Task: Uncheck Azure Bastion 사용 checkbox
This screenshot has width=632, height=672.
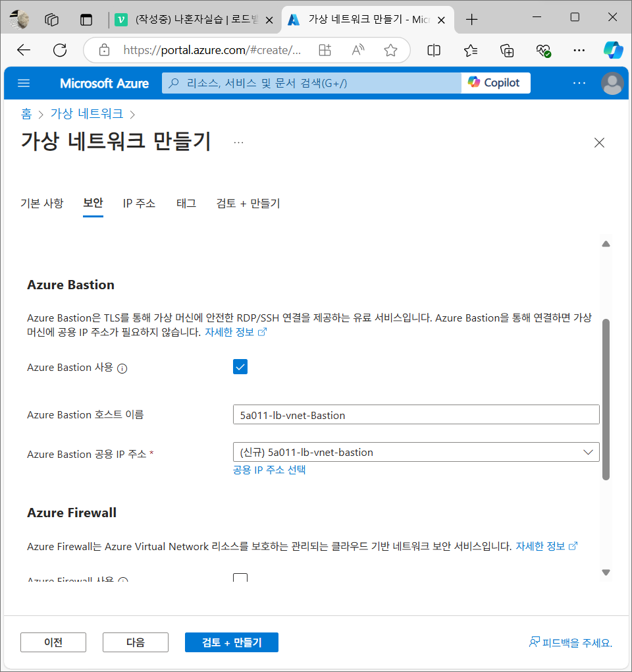Action: pyautogui.click(x=240, y=367)
